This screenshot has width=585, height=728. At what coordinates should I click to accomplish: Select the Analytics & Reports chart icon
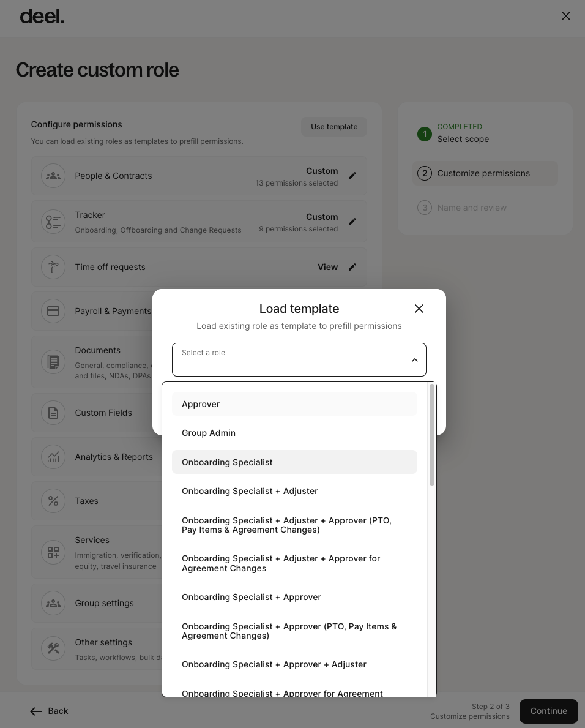tap(53, 457)
